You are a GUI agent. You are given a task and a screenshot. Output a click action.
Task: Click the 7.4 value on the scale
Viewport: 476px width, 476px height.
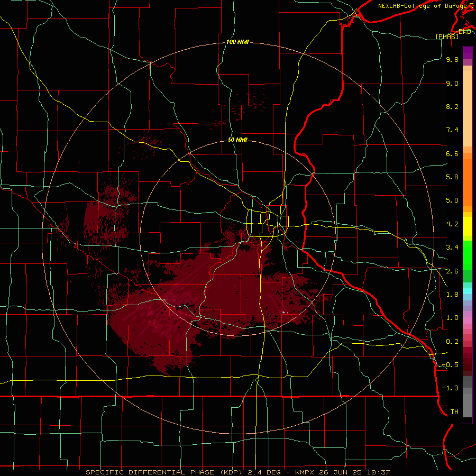(x=452, y=130)
